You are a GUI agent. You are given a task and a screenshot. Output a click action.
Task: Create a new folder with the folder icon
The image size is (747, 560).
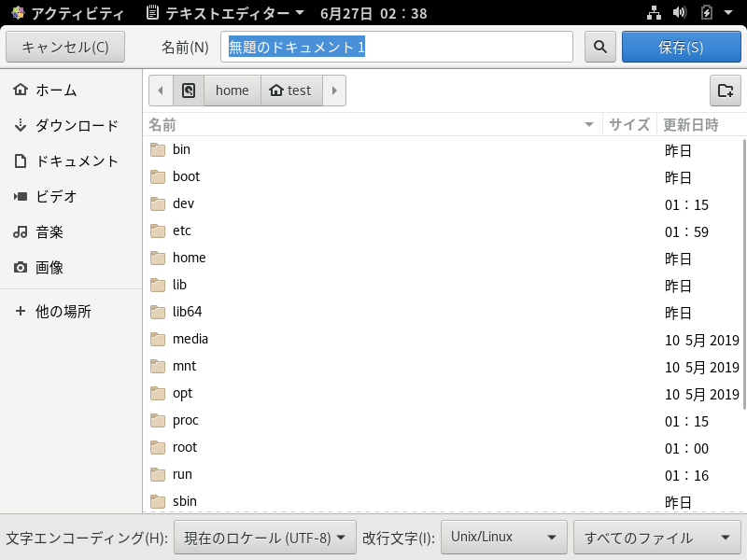tap(726, 91)
